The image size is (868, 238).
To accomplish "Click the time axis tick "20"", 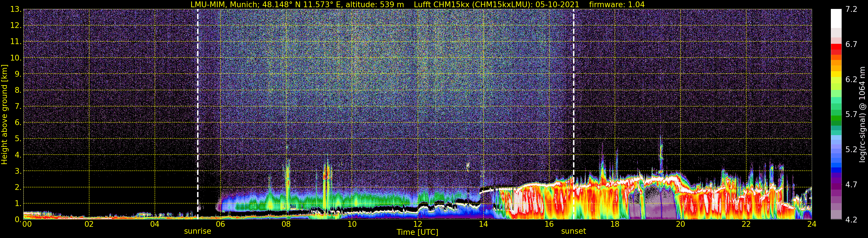I will click(x=680, y=224).
